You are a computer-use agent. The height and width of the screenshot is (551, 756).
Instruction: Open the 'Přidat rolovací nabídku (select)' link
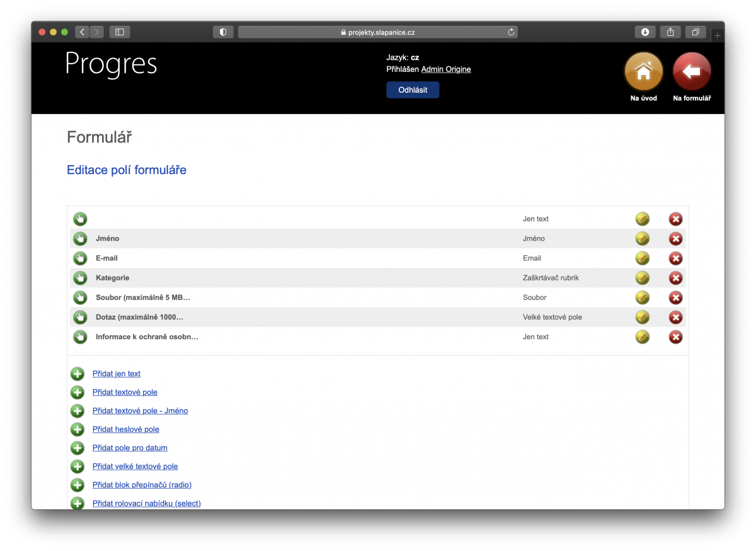pyautogui.click(x=146, y=503)
